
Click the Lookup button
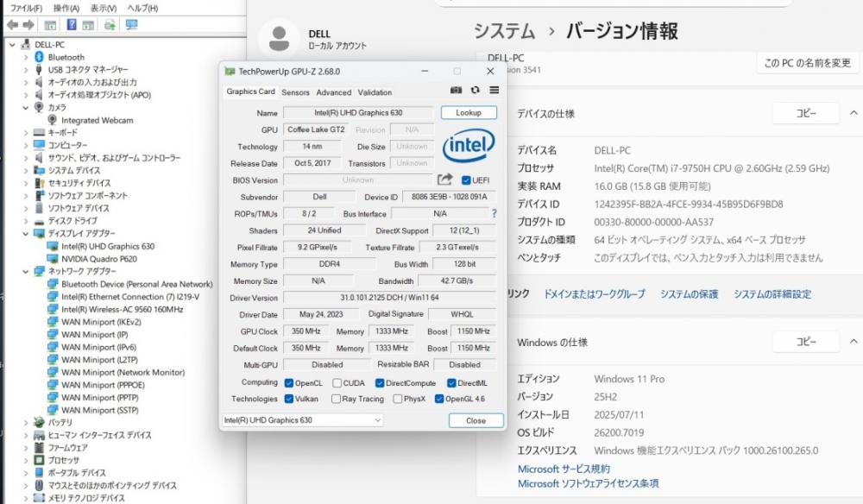pyautogui.click(x=469, y=112)
